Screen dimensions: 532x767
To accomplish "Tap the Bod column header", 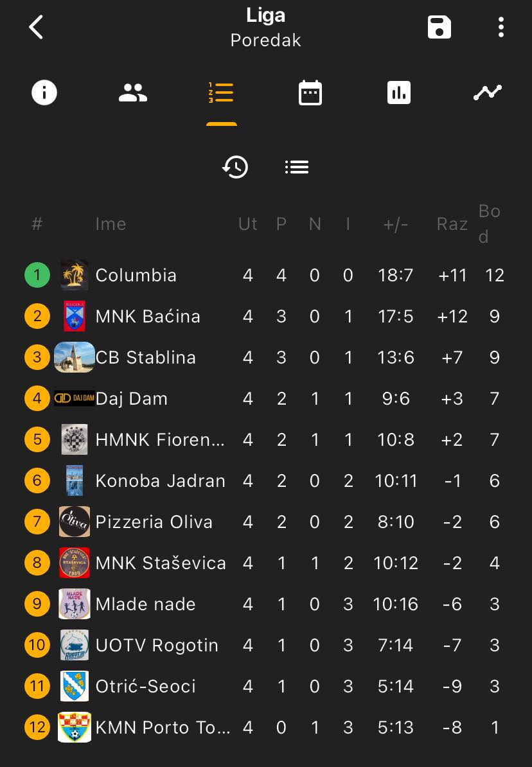I will (489, 224).
